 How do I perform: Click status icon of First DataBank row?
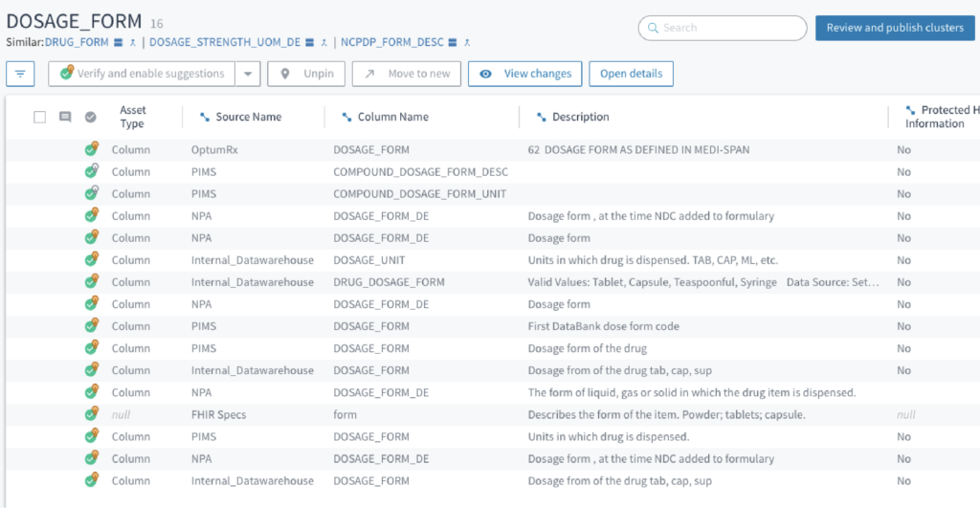[92, 325]
